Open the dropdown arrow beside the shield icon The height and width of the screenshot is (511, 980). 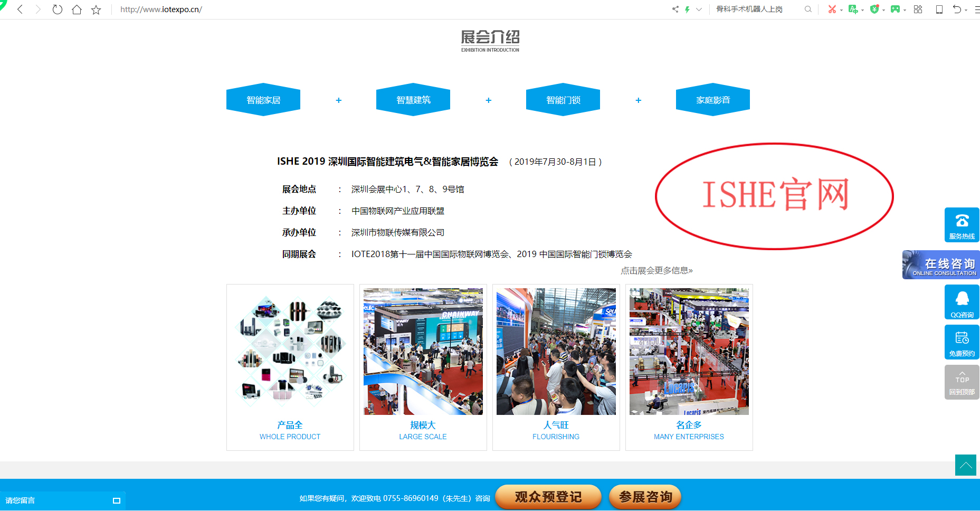pyautogui.click(x=883, y=10)
